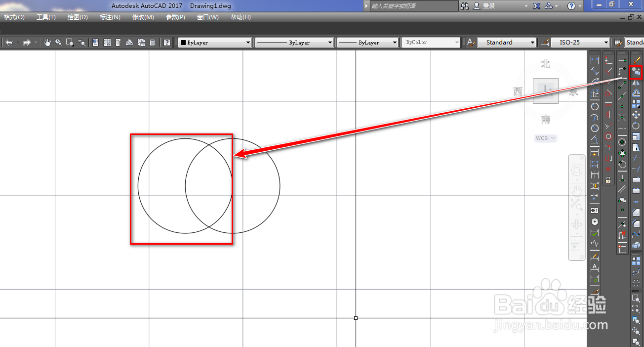Choose Snap to Center icon
644x347 pixels.
(622, 142)
